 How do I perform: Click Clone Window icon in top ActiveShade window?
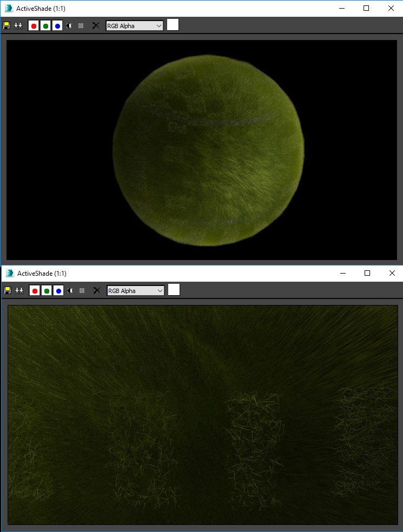click(18, 25)
